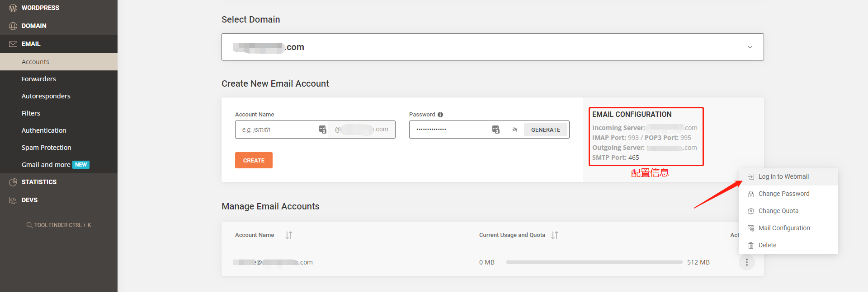Screen dimensions: 868x292
Task: Go to Forwarders page
Action: tap(59, 79)
